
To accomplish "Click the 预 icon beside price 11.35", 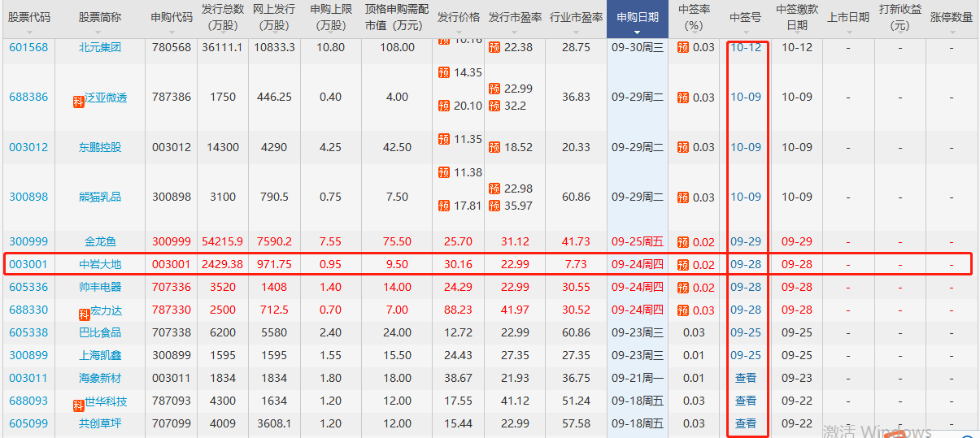I will pyautogui.click(x=443, y=139).
